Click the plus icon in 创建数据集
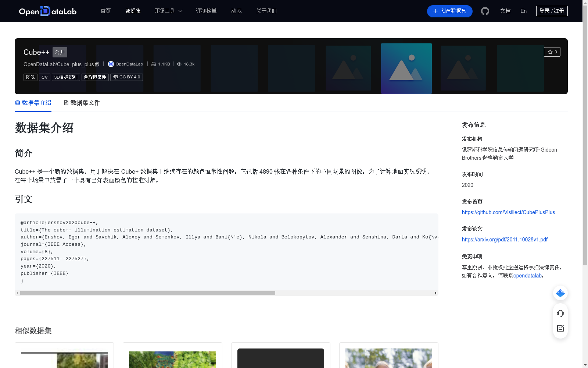588x368 pixels. point(435,11)
